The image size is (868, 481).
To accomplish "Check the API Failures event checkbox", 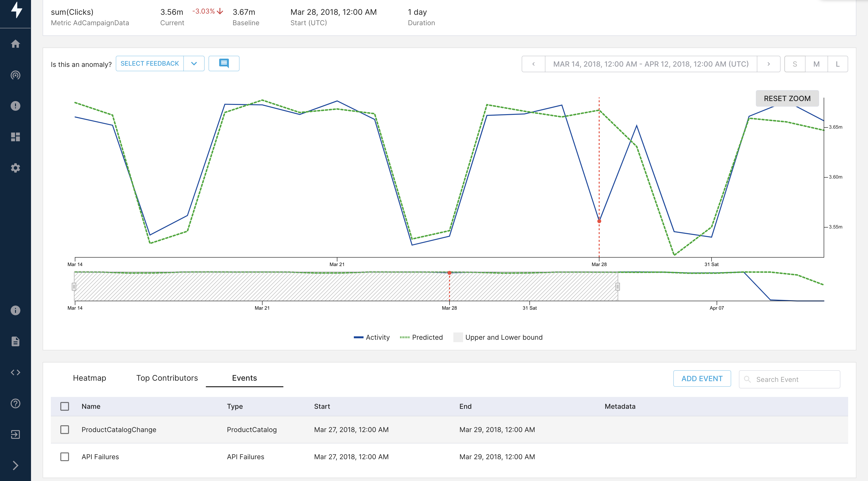I will [x=65, y=457].
